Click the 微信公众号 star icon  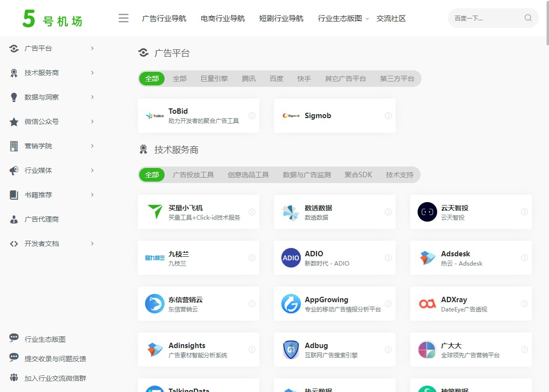(14, 122)
